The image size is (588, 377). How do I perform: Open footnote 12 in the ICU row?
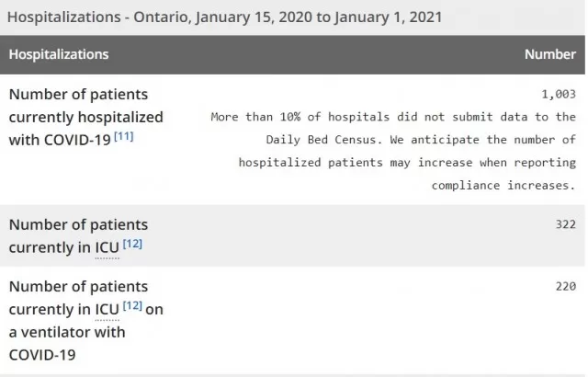(132, 244)
